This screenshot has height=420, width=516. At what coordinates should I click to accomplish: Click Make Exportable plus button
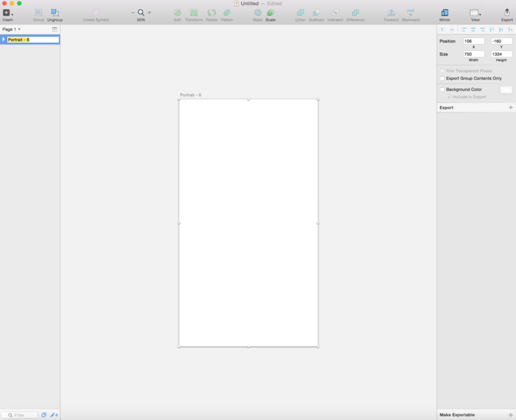510,415
